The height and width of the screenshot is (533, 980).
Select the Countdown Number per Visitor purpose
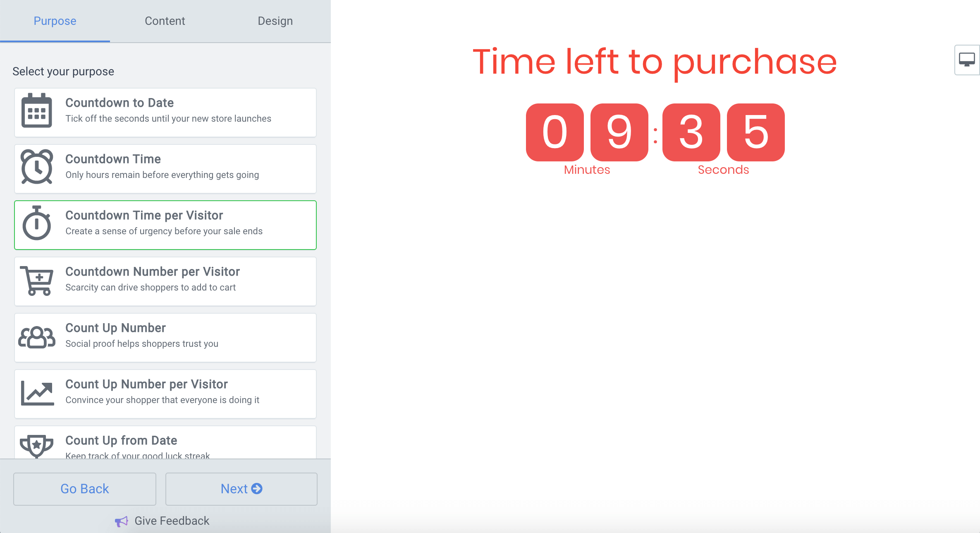pos(165,281)
